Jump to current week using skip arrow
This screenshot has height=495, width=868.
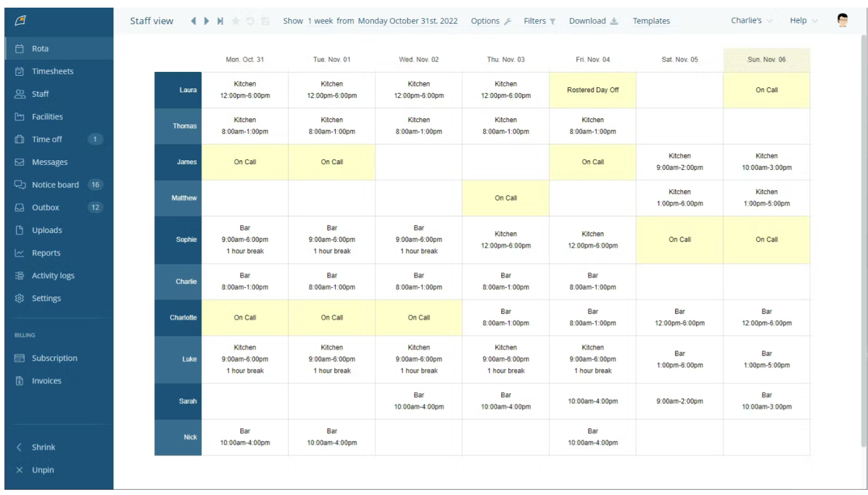(x=219, y=20)
